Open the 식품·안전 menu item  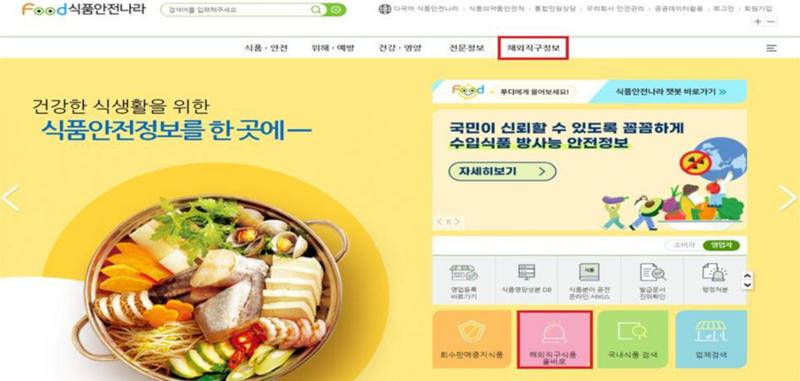pos(266,48)
